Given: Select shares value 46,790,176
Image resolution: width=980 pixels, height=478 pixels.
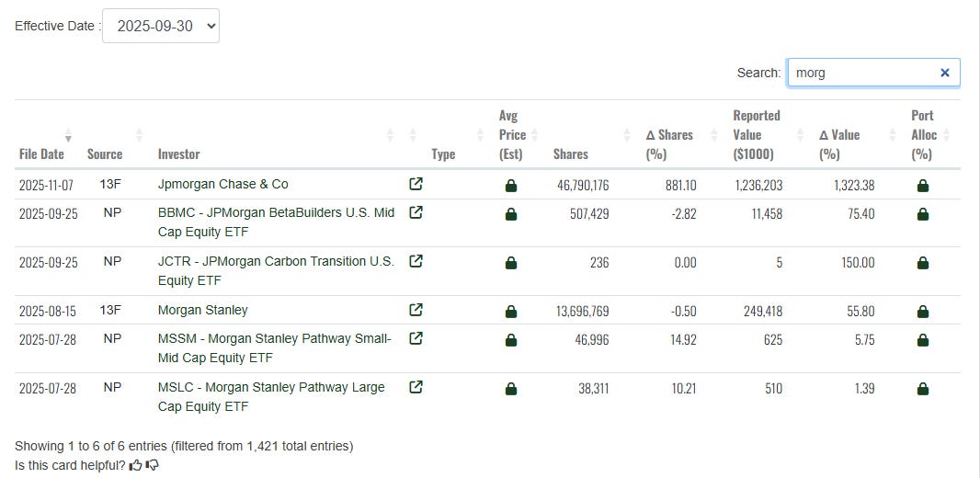Looking at the screenshot, I should pyautogui.click(x=583, y=186).
